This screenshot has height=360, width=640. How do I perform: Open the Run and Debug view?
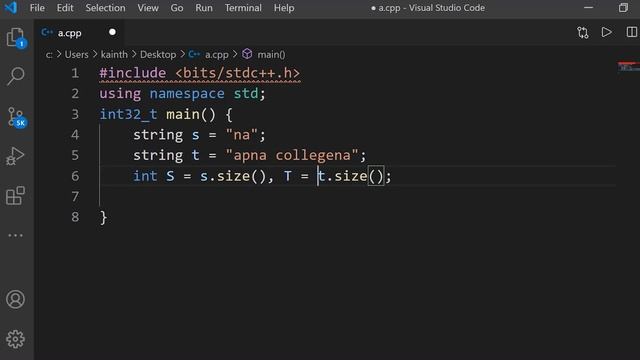point(16,156)
